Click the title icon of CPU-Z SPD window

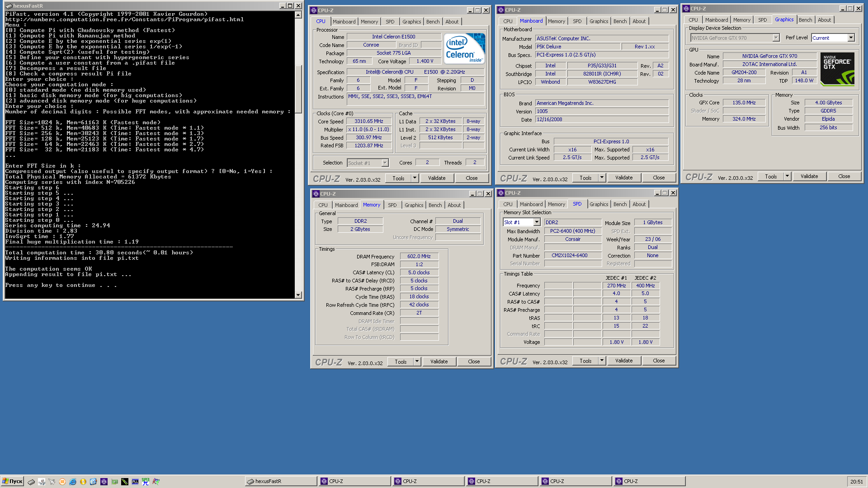501,193
